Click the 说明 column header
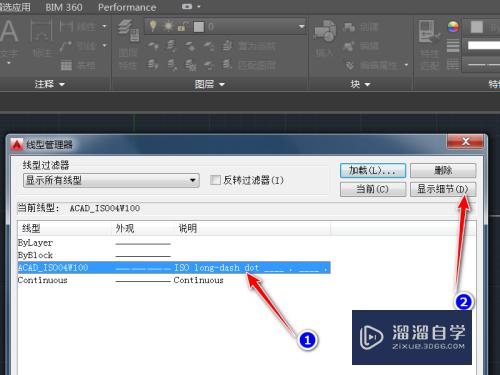The image size is (500, 375). coord(253,228)
